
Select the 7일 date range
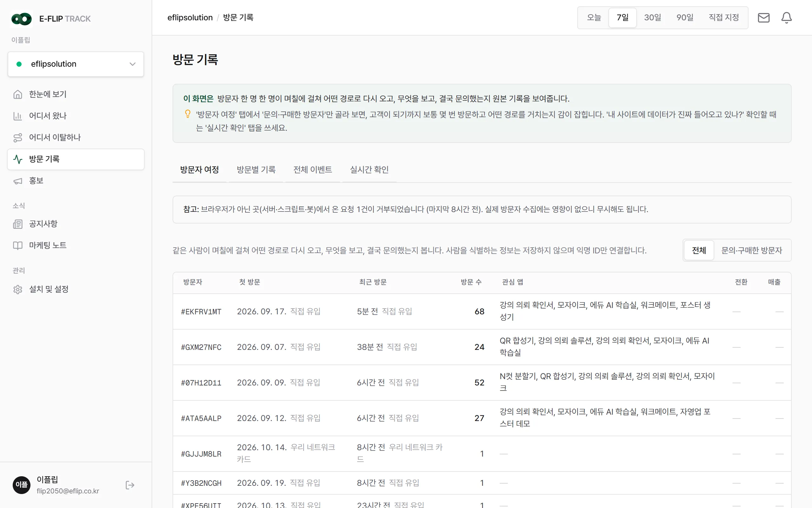pyautogui.click(x=623, y=17)
